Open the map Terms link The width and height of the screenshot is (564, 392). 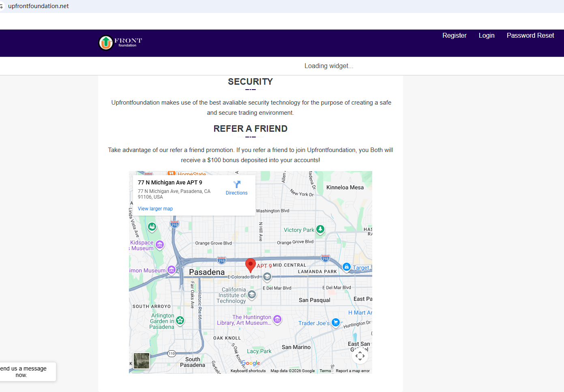pos(325,371)
